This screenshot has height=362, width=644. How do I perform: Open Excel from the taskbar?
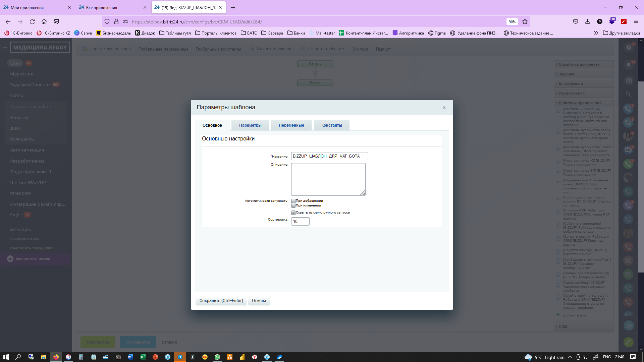[143, 357]
